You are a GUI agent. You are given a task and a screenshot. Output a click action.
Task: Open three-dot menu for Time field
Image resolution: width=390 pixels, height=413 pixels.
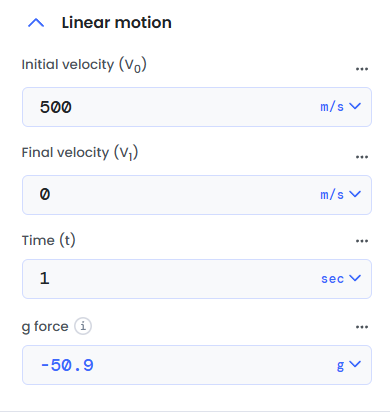click(x=362, y=241)
